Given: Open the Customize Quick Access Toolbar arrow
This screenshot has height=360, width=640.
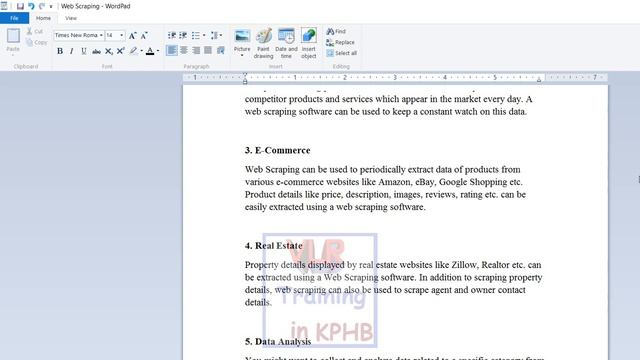Looking at the screenshot, I should pyautogui.click(x=51, y=7).
